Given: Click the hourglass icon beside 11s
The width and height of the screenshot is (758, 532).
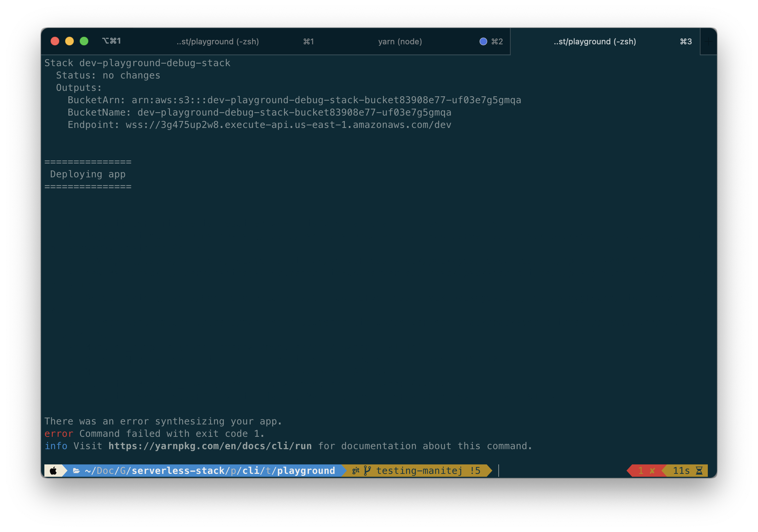Looking at the screenshot, I should [699, 471].
